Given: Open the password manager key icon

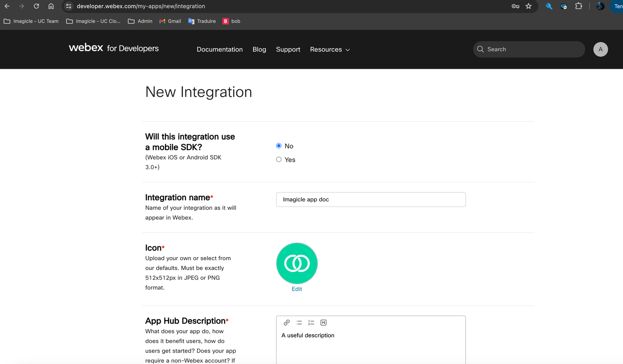Looking at the screenshot, I should (x=515, y=6).
